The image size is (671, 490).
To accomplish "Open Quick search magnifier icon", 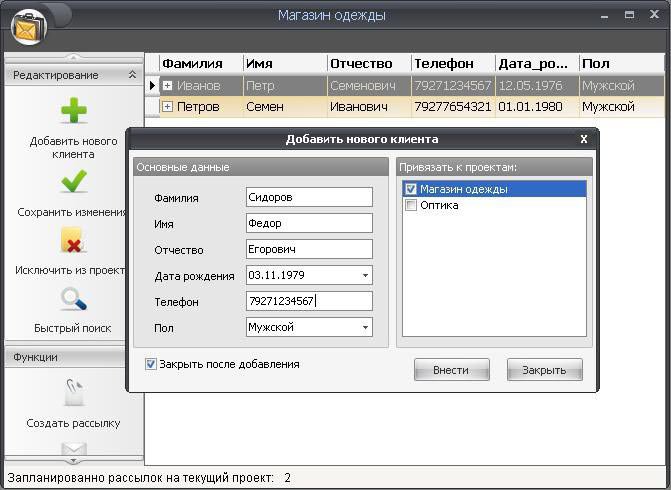I will pos(74,298).
